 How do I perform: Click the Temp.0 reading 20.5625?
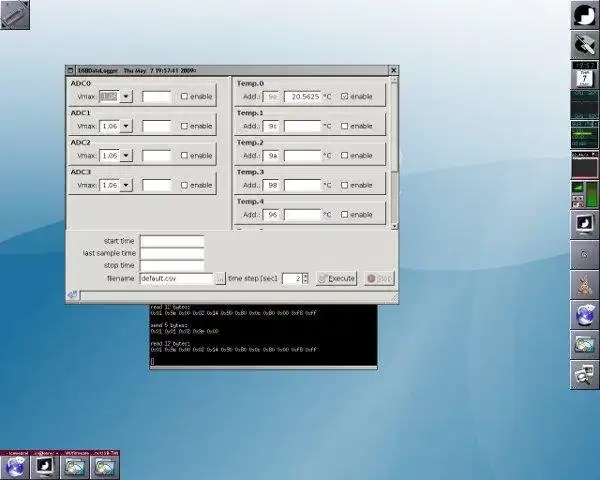click(302, 96)
